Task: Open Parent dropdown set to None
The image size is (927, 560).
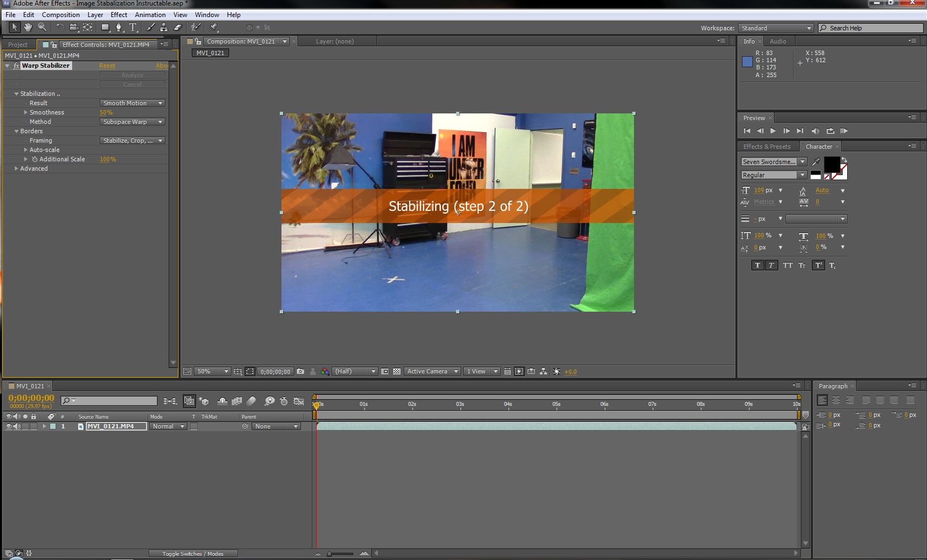Action: click(x=276, y=426)
